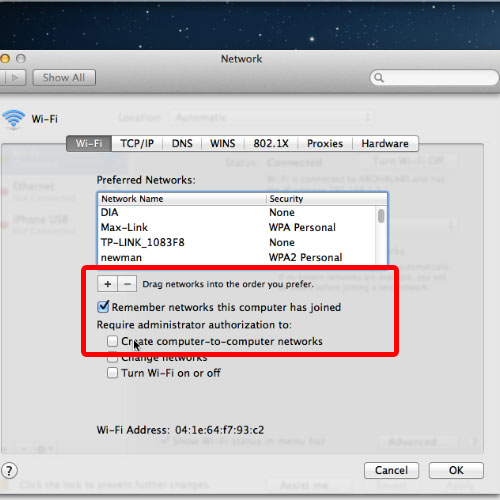Screen dimensions: 500x500
Task: Open the DNS tab
Action: 182,143
